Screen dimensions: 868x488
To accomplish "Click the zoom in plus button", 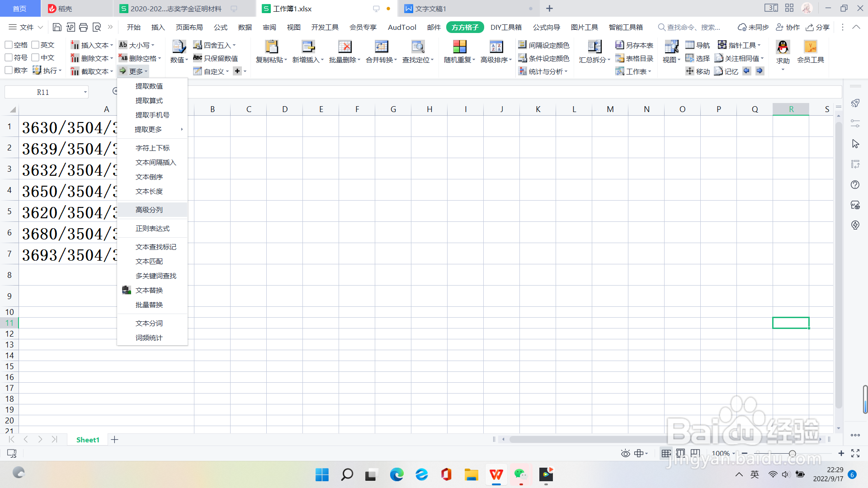I will (x=841, y=453).
